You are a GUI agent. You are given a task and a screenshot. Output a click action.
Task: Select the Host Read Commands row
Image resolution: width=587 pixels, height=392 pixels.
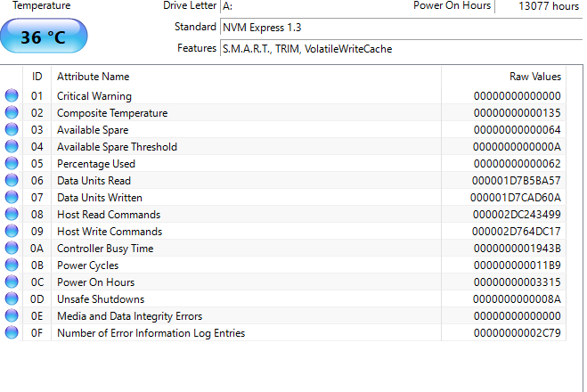click(x=285, y=214)
